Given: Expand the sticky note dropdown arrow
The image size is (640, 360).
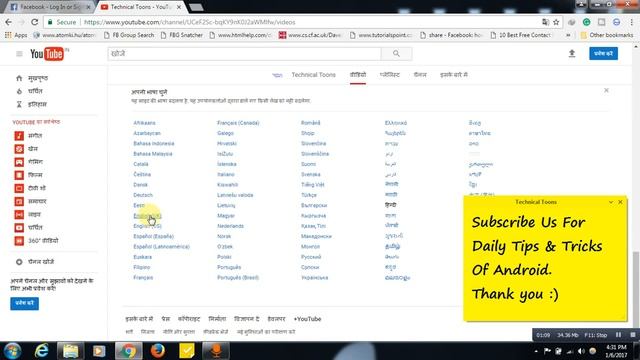Looking at the screenshot, I should click(611, 202).
